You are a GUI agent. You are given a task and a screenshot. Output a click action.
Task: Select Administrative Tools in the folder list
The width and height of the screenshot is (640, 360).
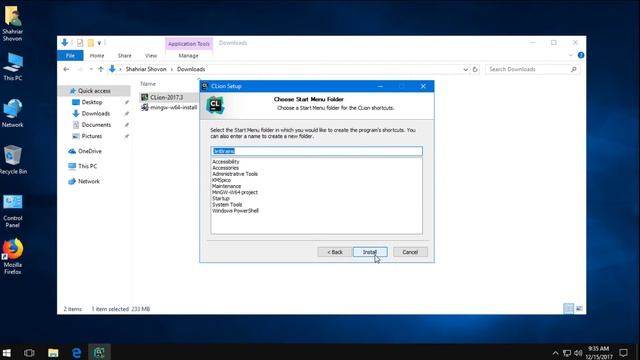tap(235, 174)
